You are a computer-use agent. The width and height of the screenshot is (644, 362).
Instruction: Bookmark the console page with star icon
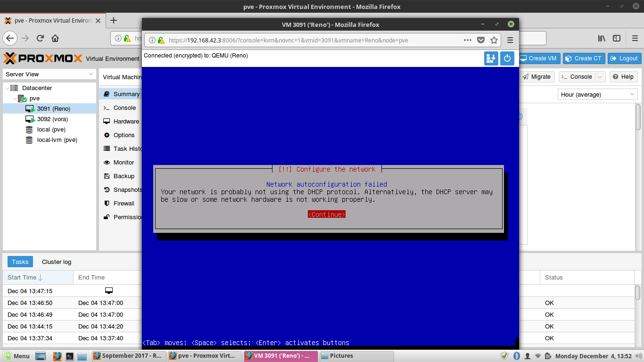tap(494, 40)
